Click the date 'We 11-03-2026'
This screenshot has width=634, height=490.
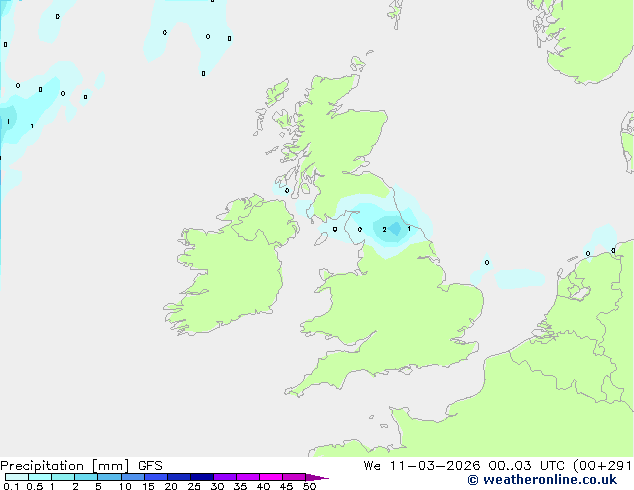coord(422,466)
